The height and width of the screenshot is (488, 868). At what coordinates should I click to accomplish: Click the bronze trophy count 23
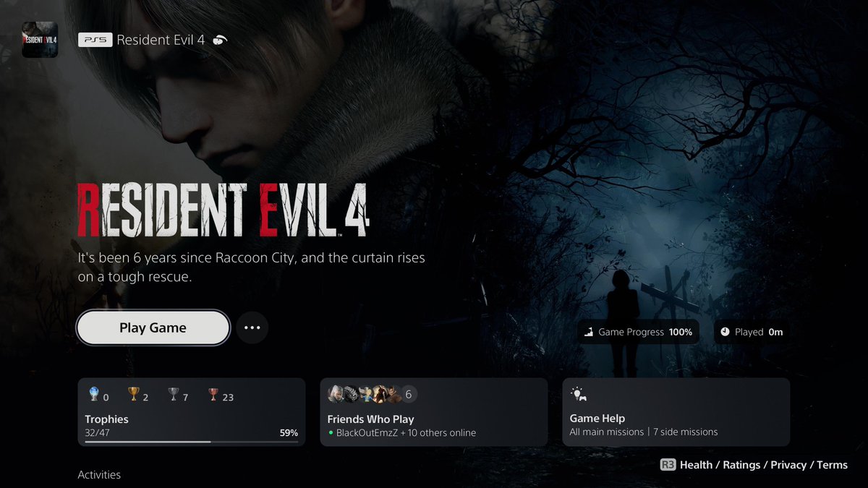(228, 397)
